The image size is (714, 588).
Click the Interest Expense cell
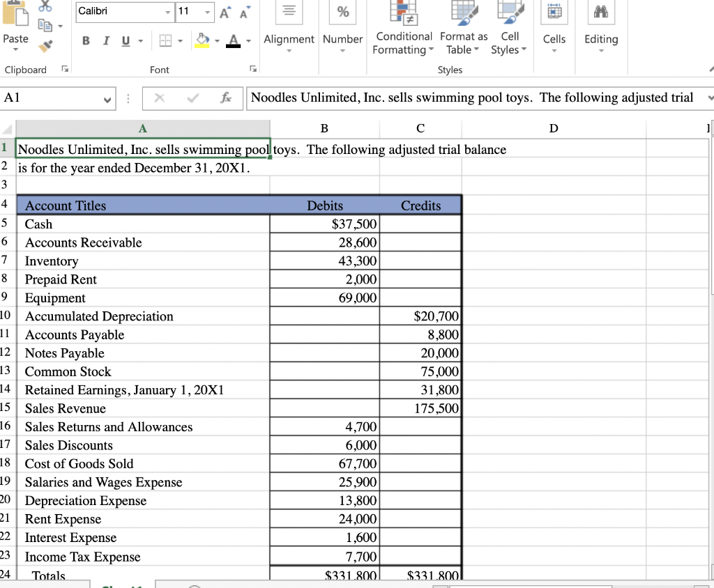tap(143, 537)
